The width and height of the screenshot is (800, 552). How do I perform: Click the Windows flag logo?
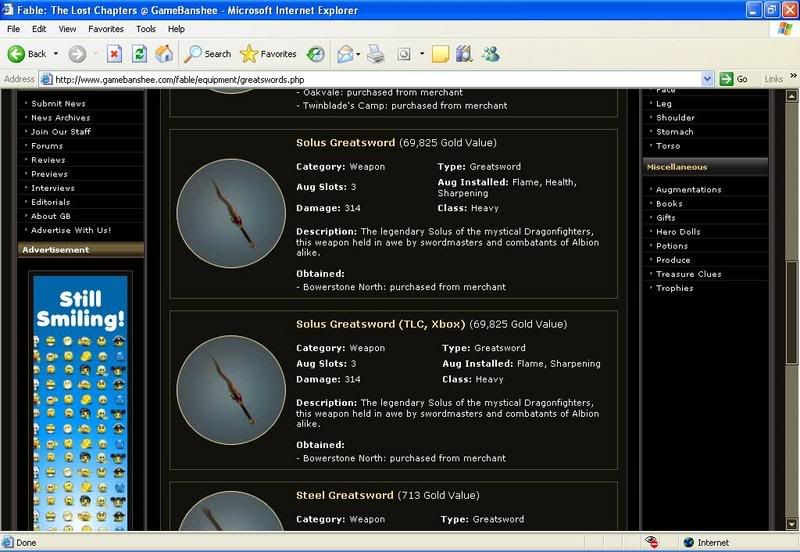[x=785, y=29]
